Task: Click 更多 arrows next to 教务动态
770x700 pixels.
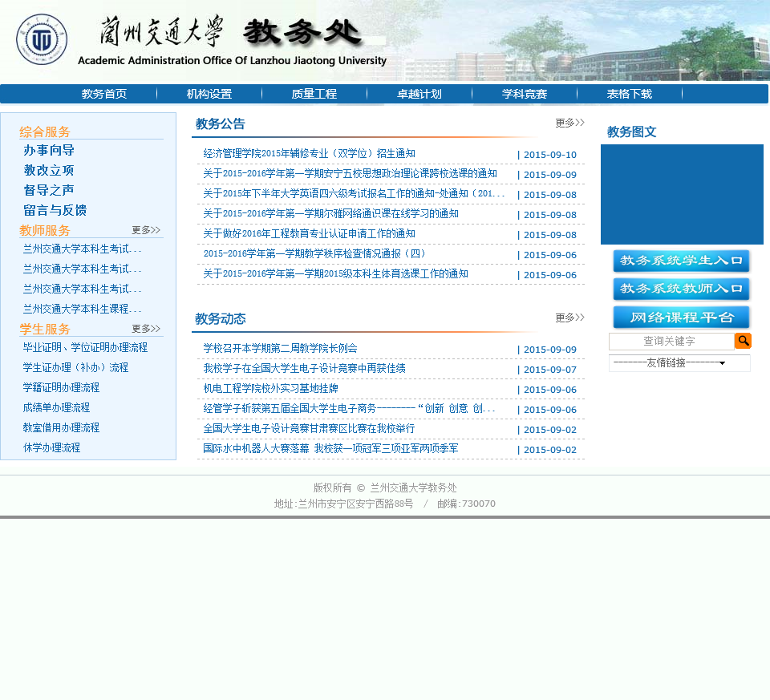Action: point(569,318)
